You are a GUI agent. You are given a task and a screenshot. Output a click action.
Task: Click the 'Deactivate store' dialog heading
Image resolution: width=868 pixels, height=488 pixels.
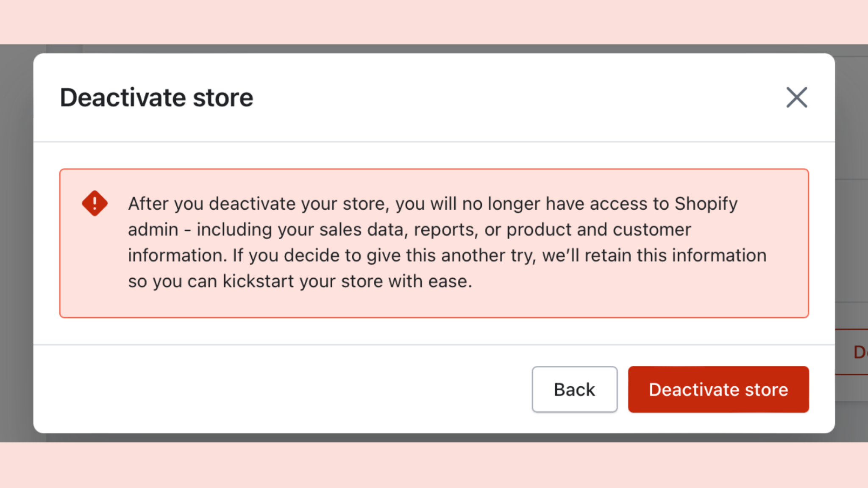pyautogui.click(x=156, y=97)
